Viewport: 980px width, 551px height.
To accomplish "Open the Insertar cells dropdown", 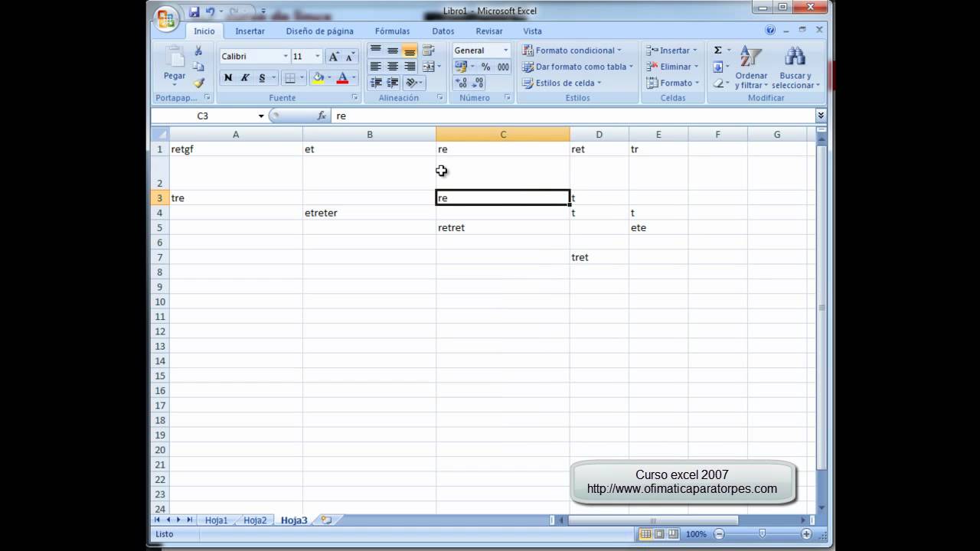I will (x=672, y=51).
